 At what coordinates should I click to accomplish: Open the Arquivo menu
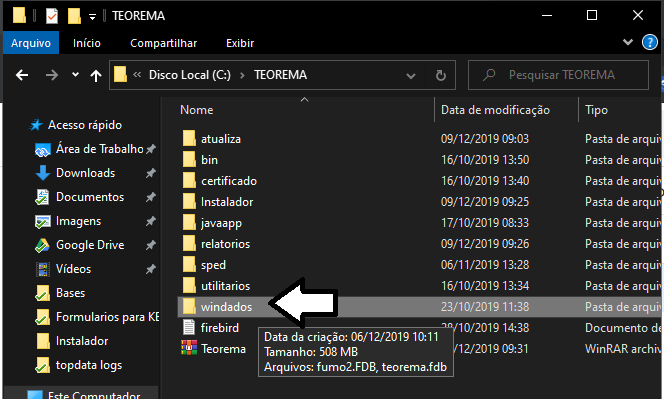click(x=31, y=43)
